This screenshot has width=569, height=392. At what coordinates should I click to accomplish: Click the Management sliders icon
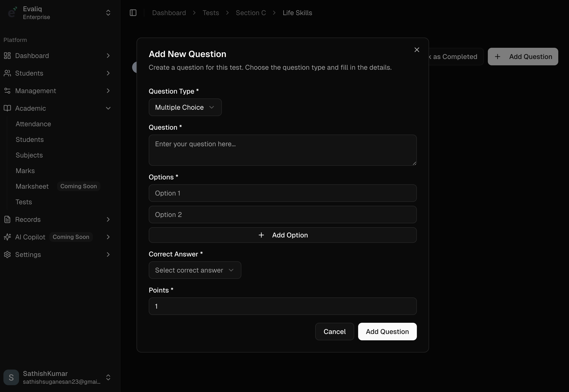coord(7,91)
